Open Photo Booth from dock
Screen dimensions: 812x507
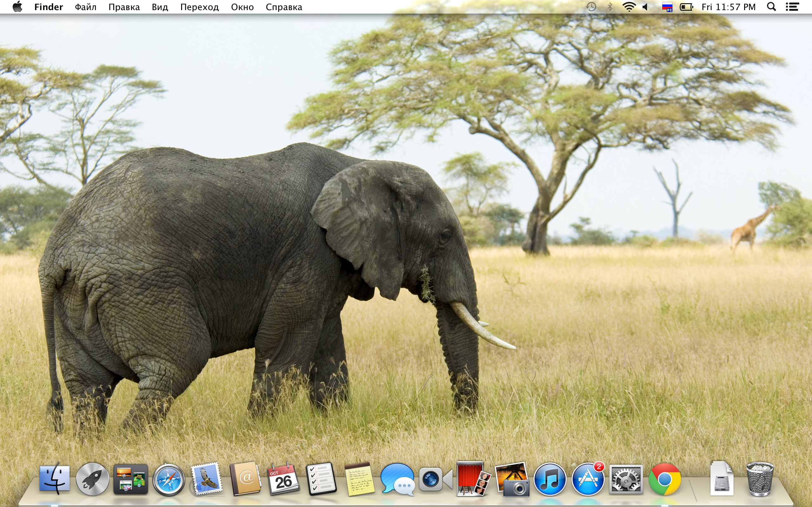coord(474,479)
